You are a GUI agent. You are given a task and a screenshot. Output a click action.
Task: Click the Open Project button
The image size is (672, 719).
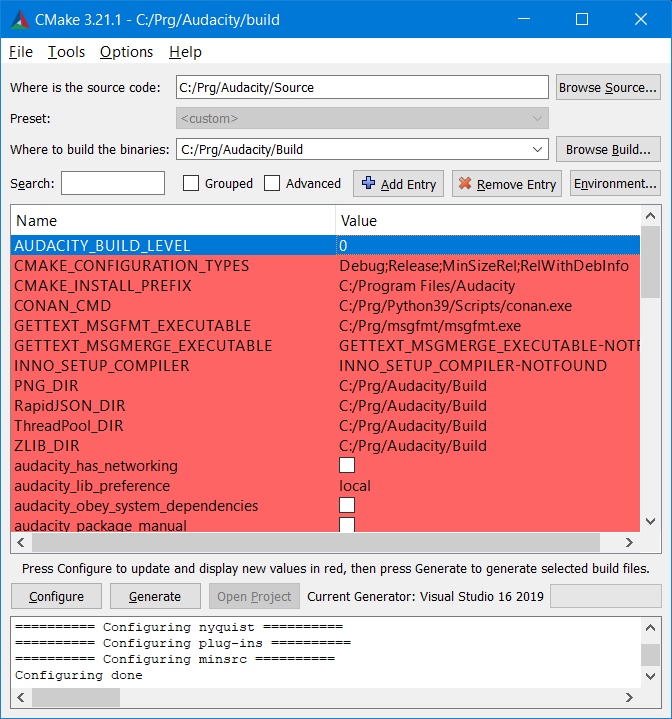254,596
